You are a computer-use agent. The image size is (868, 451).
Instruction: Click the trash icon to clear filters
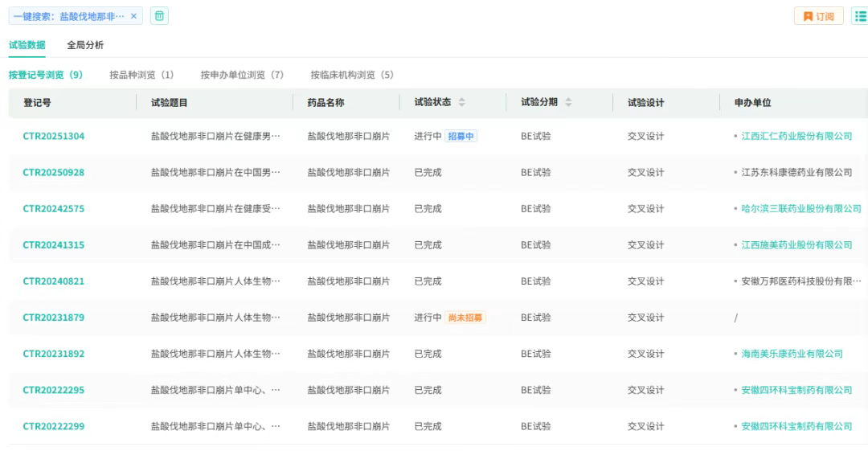(x=159, y=16)
